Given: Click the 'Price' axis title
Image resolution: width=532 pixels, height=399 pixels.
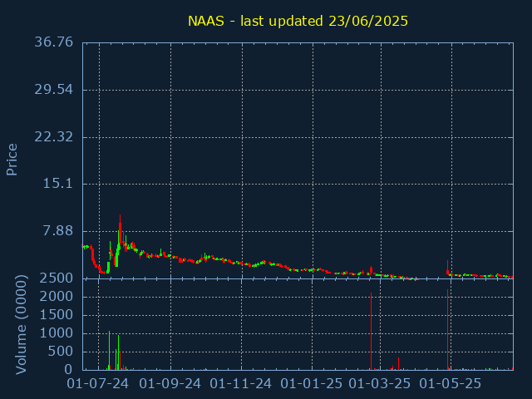Looking at the screenshot, I should (x=12, y=160).
